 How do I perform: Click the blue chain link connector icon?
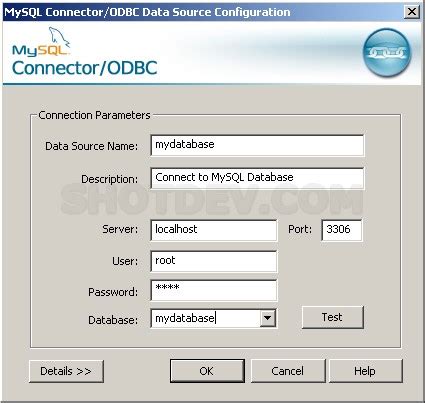(x=387, y=52)
